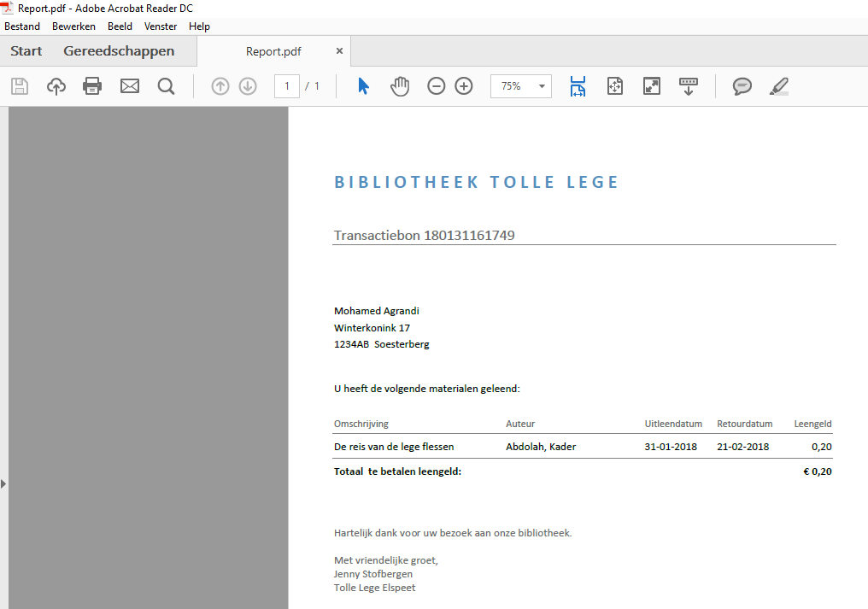Open the 75% zoom level dropdown
Viewport: 868px width, 609px height.
click(542, 86)
